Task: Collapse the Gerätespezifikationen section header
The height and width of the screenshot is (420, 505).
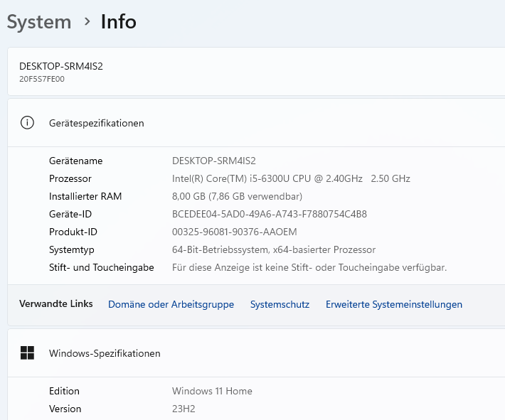Action: [256, 123]
